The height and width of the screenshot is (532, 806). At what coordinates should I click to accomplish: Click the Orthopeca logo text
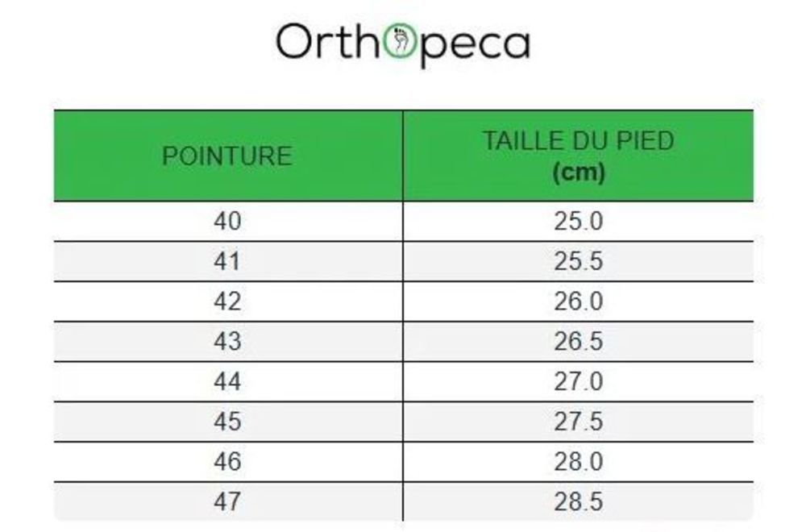point(403,44)
